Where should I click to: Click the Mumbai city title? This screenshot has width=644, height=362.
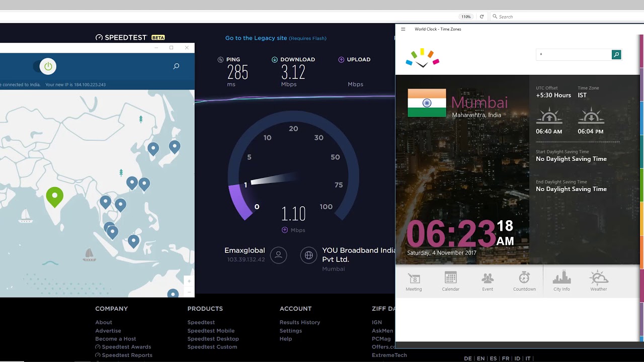[479, 102]
